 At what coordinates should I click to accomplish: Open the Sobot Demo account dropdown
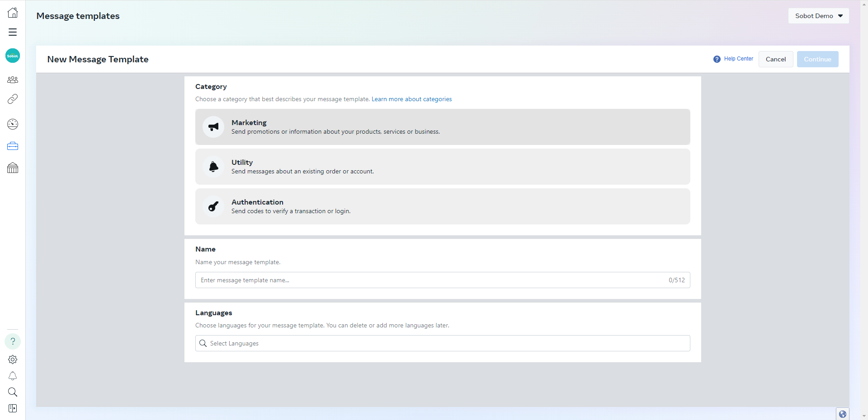click(819, 16)
